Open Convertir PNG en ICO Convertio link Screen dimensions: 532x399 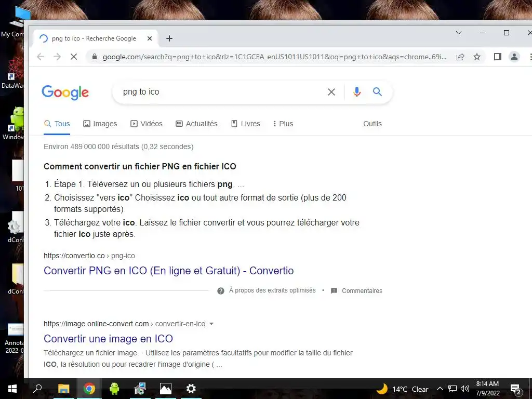point(169,271)
